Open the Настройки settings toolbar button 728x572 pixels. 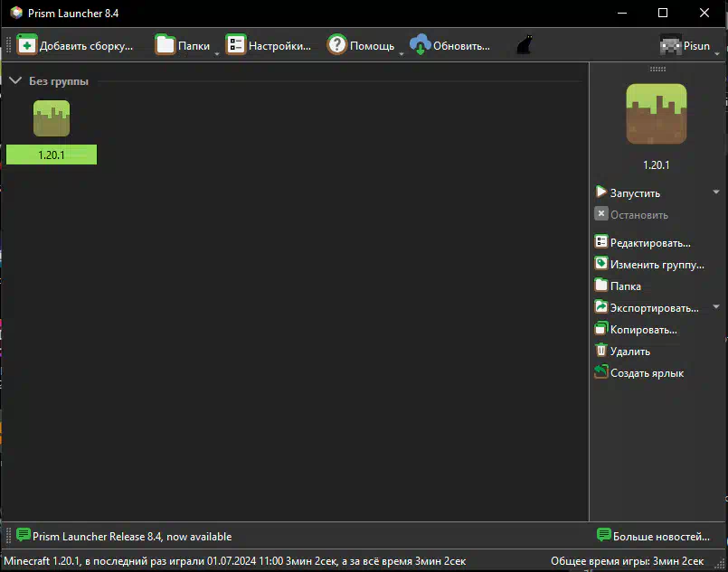(269, 45)
